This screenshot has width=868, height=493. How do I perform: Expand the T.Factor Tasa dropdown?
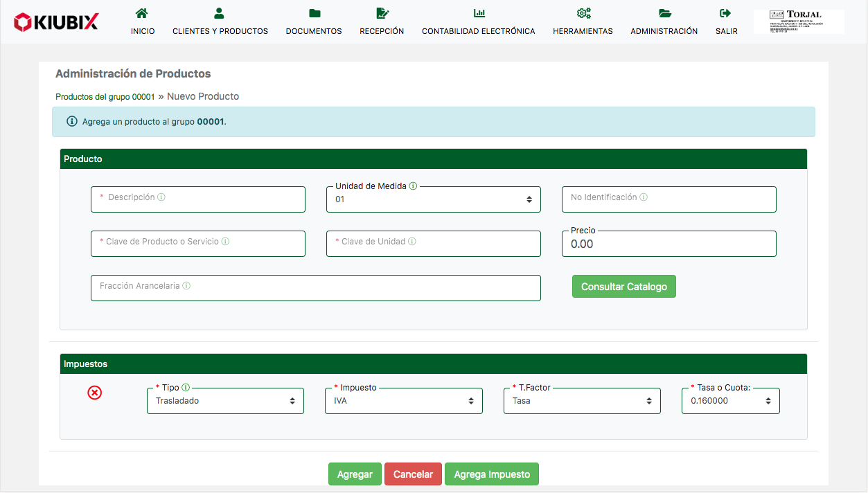pyautogui.click(x=582, y=401)
